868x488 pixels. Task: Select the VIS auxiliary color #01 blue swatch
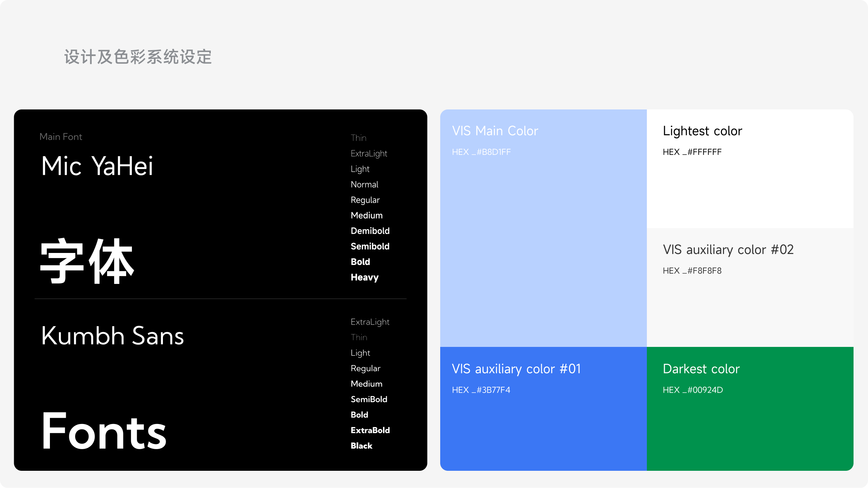click(x=543, y=430)
